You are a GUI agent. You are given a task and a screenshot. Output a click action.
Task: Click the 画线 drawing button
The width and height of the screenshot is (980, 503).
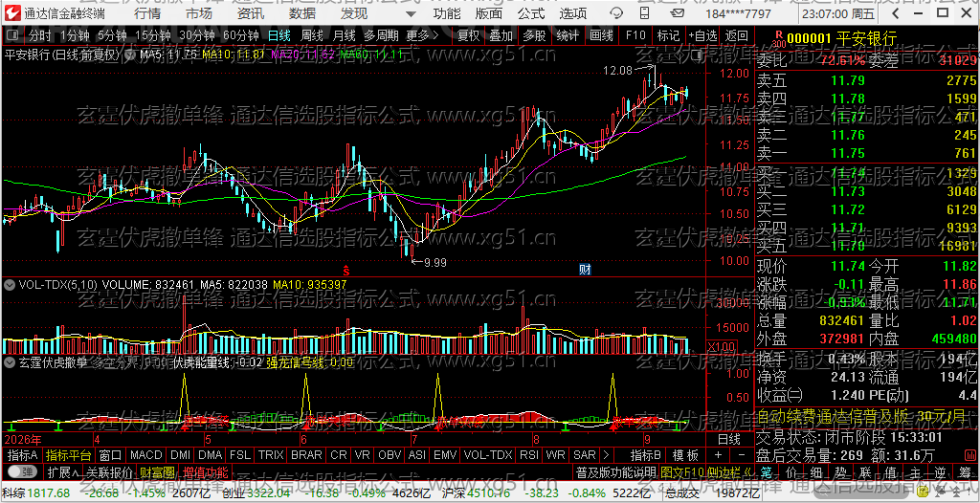[x=601, y=36]
